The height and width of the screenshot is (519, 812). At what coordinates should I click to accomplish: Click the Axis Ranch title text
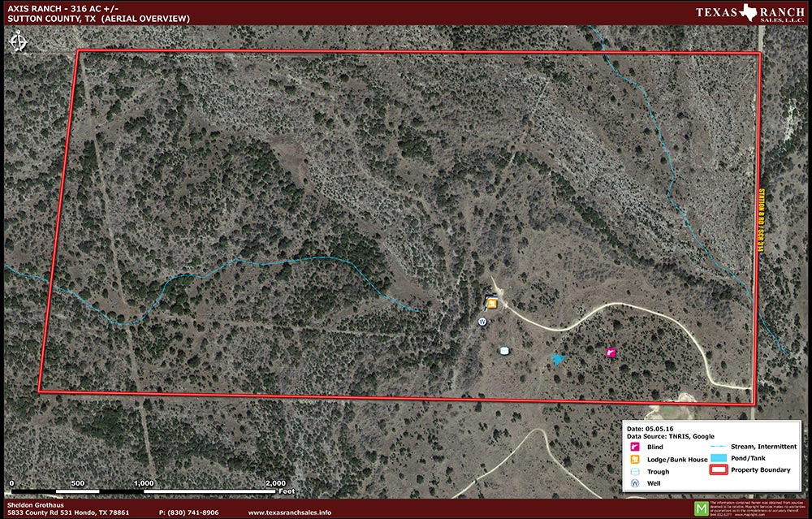[x=60, y=7]
